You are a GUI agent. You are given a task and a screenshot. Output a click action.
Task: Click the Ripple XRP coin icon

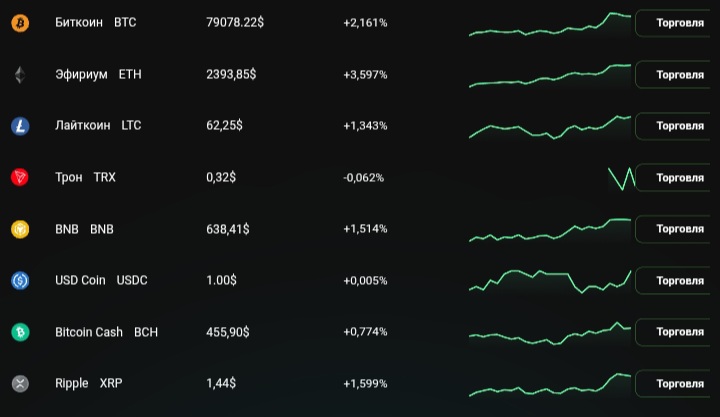point(20,383)
